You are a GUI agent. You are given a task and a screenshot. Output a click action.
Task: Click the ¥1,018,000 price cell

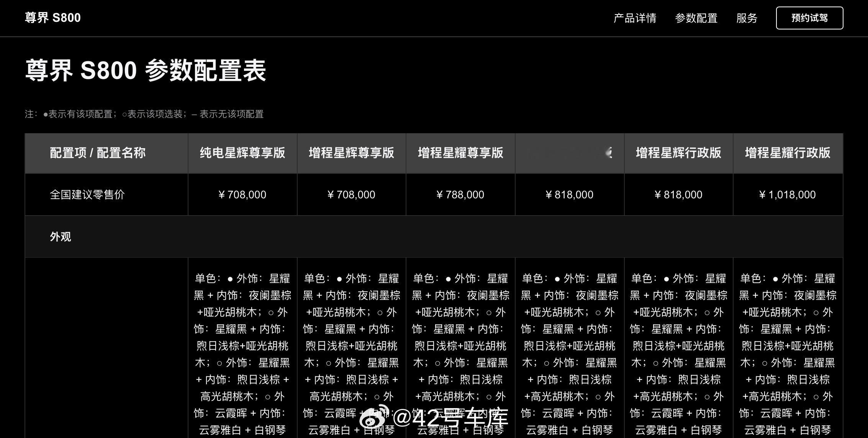tap(788, 194)
